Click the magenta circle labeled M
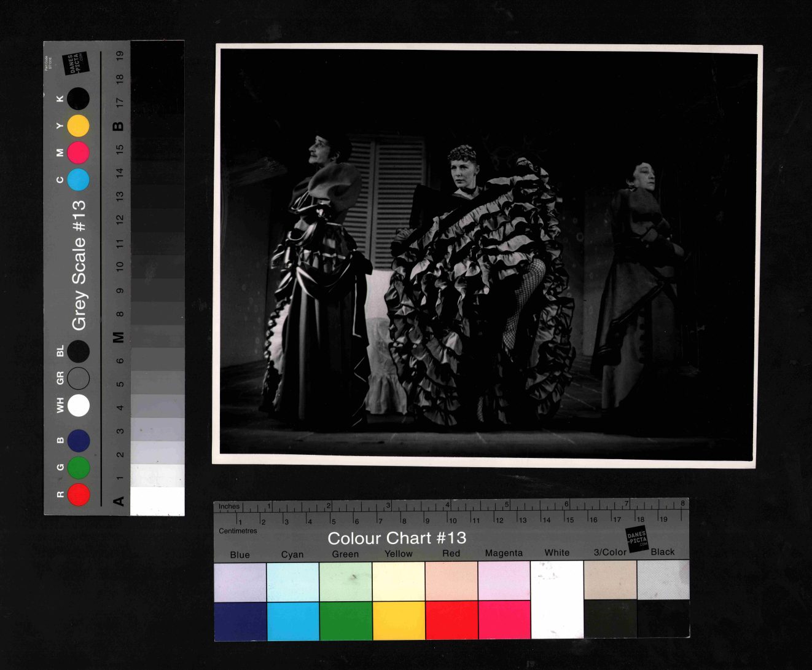Viewport: 812px width, 670px height. (x=78, y=152)
